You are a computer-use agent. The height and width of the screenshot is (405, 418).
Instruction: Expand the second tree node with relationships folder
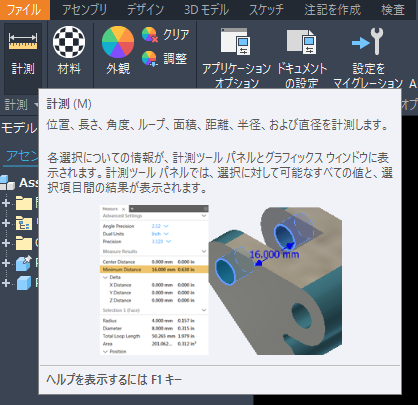6,223
